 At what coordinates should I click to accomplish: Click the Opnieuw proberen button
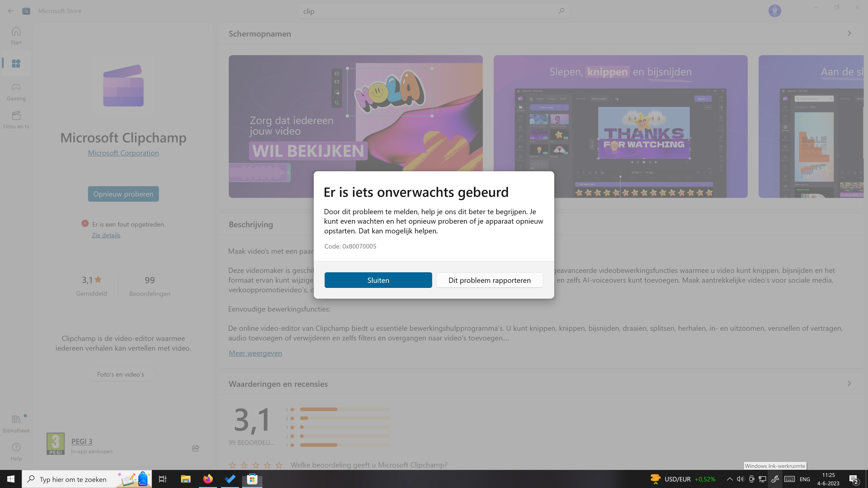pos(123,194)
